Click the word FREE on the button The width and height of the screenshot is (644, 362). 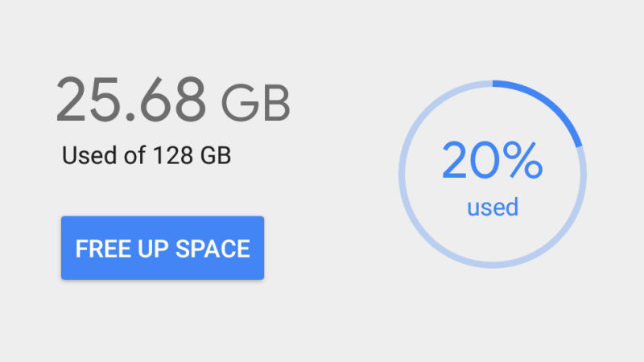click(103, 249)
